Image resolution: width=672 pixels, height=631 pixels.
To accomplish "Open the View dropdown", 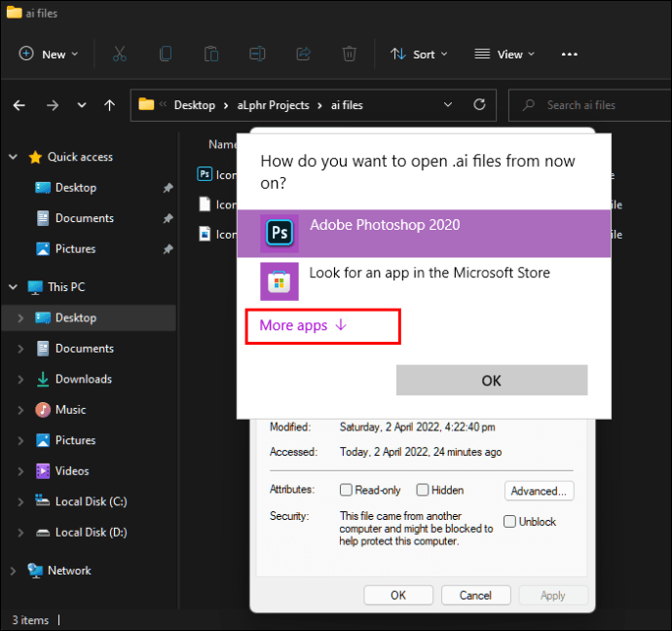I will click(504, 54).
